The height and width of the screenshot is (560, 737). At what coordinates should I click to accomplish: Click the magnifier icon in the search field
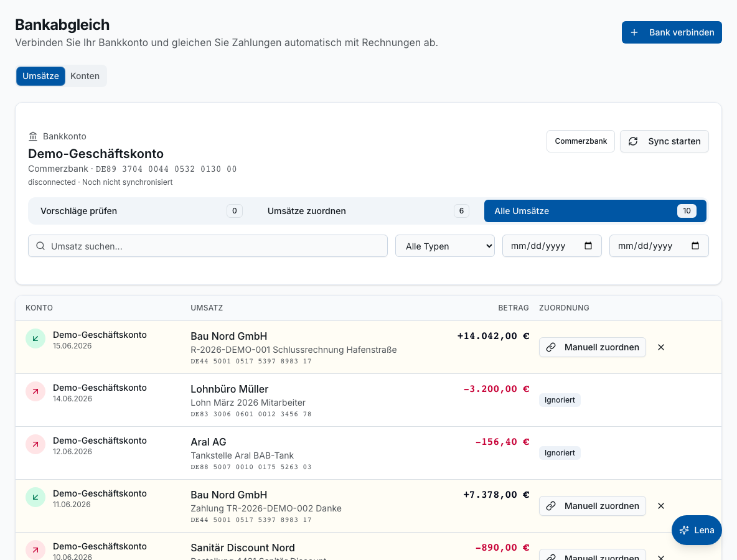[41, 246]
